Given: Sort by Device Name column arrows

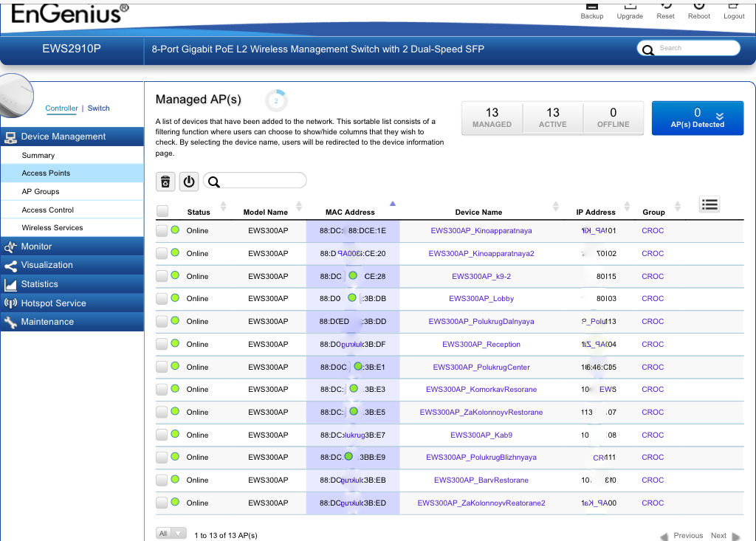Looking at the screenshot, I should [556, 207].
